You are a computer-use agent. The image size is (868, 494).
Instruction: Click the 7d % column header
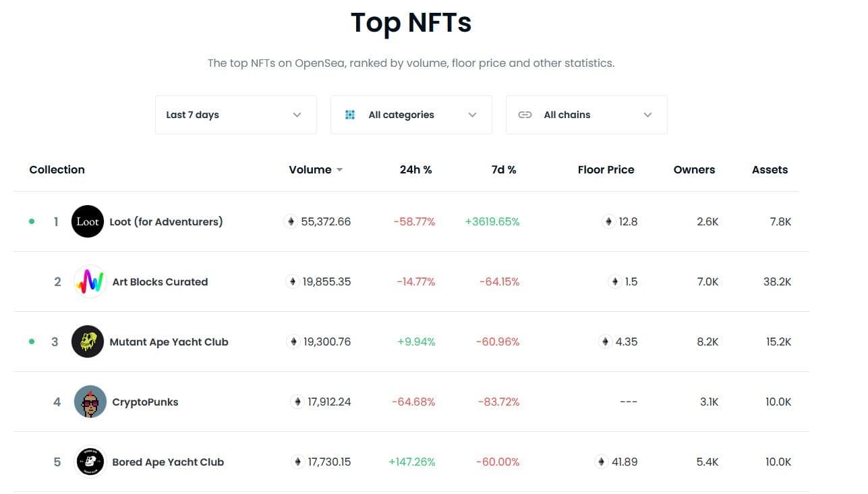click(504, 169)
